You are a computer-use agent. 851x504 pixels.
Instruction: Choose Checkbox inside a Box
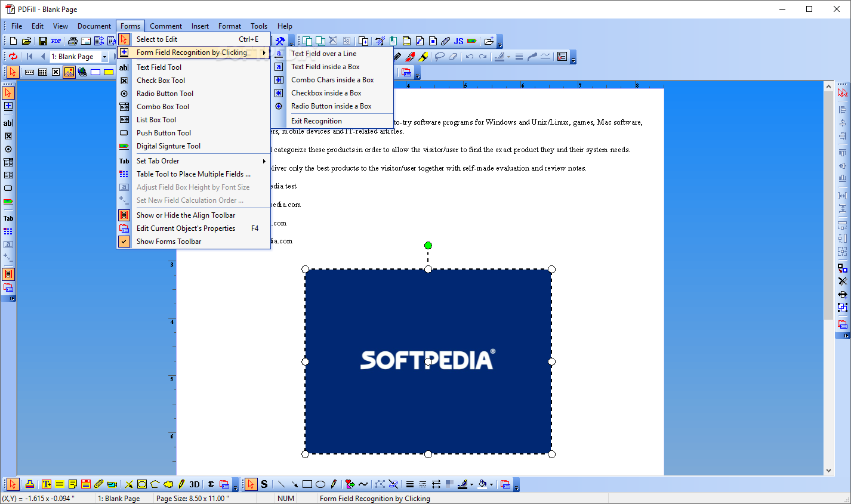333,93
